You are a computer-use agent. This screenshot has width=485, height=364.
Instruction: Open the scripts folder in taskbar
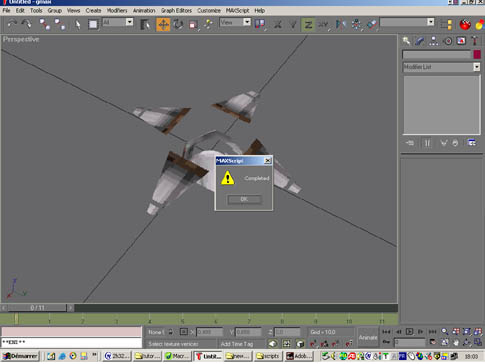(268, 356)
